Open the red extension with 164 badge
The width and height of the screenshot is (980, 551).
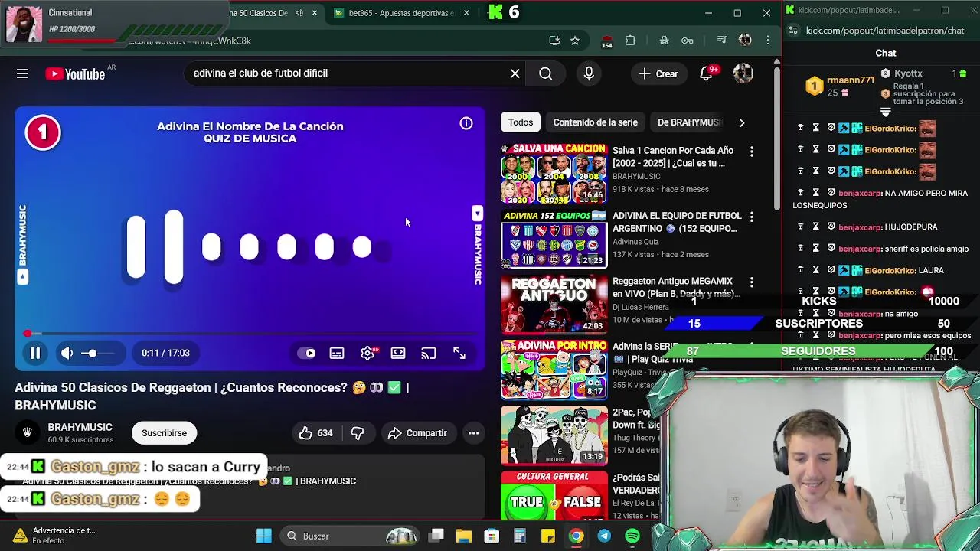pyautogui.click(x=607, y=41)
